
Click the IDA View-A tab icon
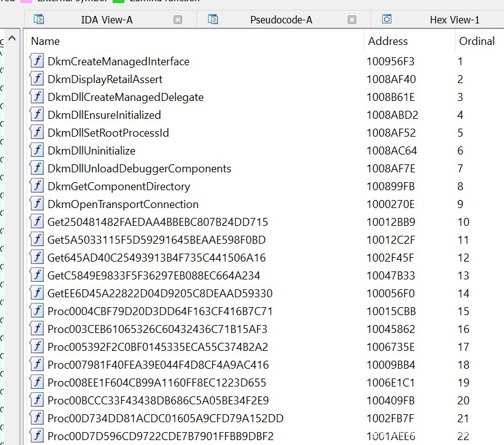click(x=39, y=20)
